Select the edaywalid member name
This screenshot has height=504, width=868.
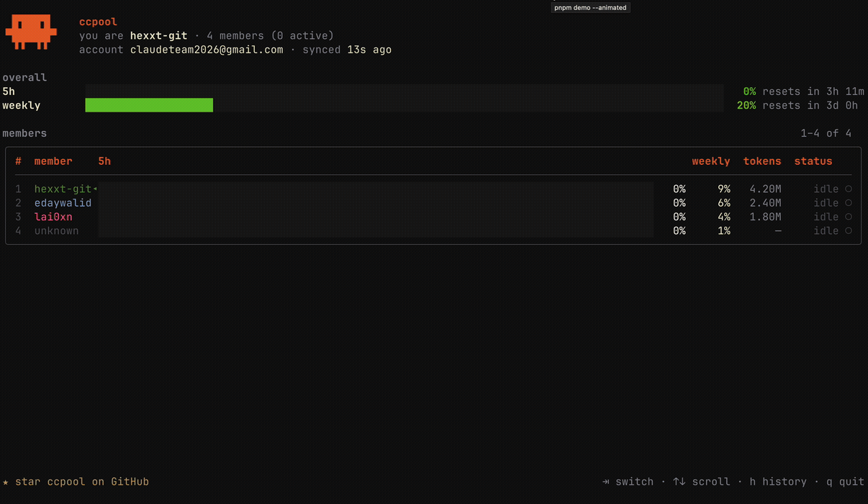pyautogui.click(x=63, y=203)
